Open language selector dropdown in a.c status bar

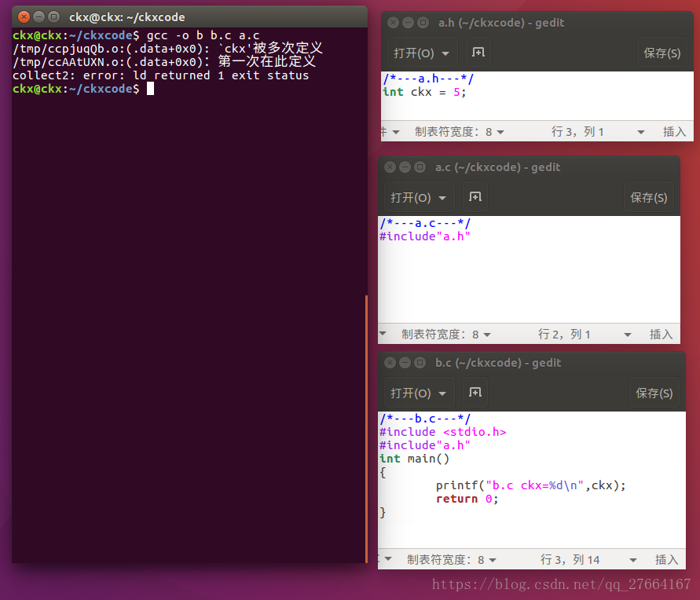383,334
